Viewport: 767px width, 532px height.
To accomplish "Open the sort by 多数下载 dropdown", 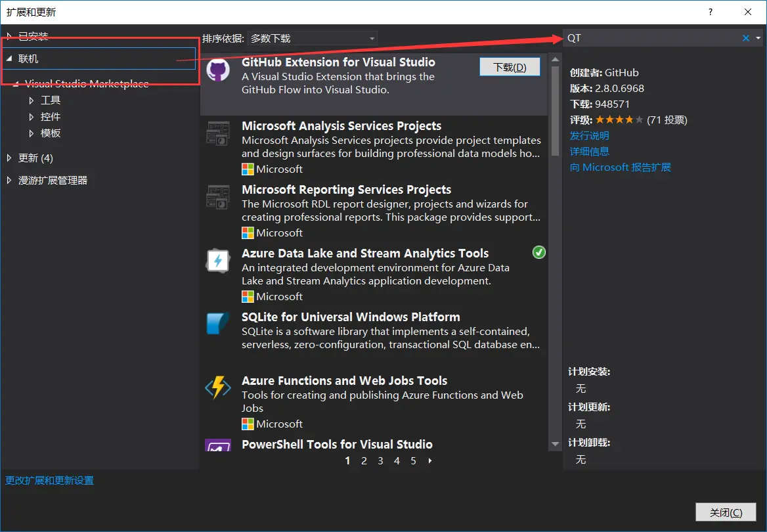I will click(313, 38).
